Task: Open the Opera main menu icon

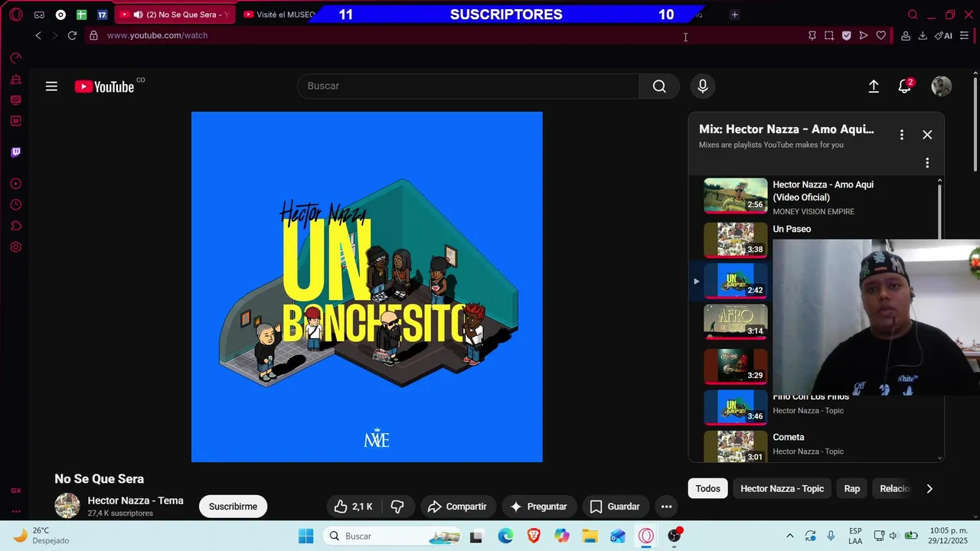Action: (16, 15)
